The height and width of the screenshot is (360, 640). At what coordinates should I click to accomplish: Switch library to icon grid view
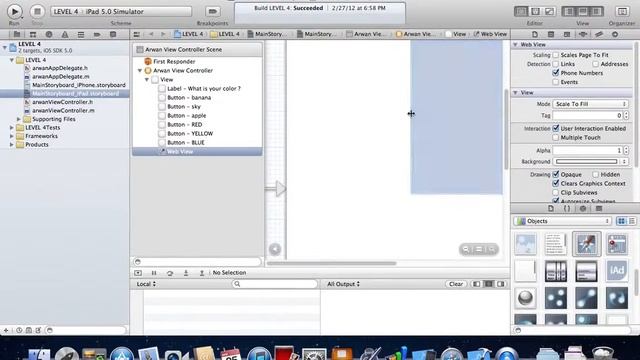pos(621,221)
